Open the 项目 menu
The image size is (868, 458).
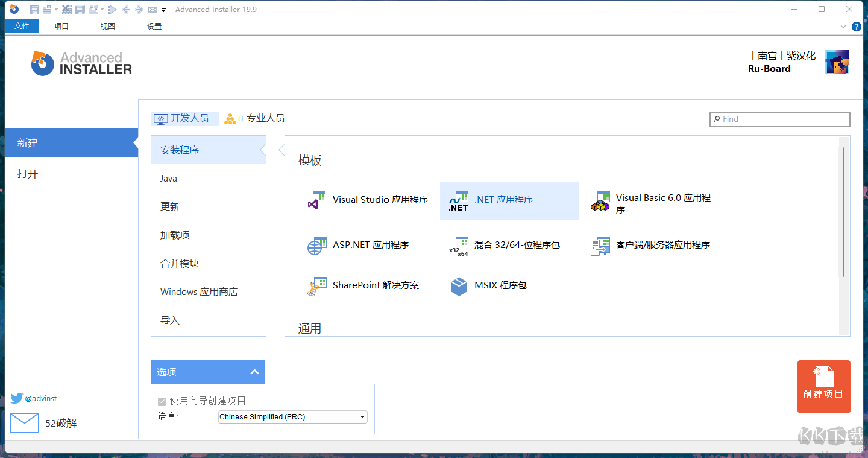coord(60,26)
